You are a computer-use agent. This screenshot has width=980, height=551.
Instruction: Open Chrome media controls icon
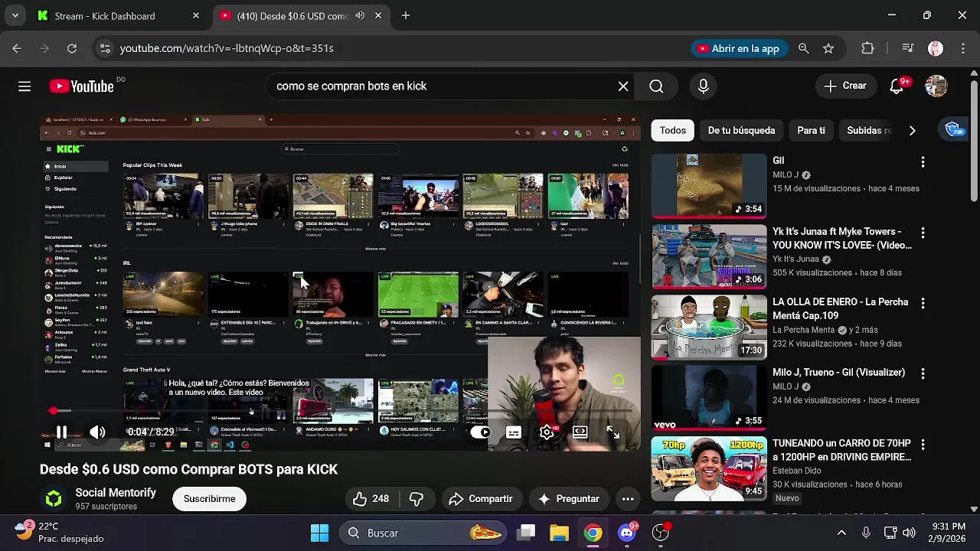[x=907, y=48]
